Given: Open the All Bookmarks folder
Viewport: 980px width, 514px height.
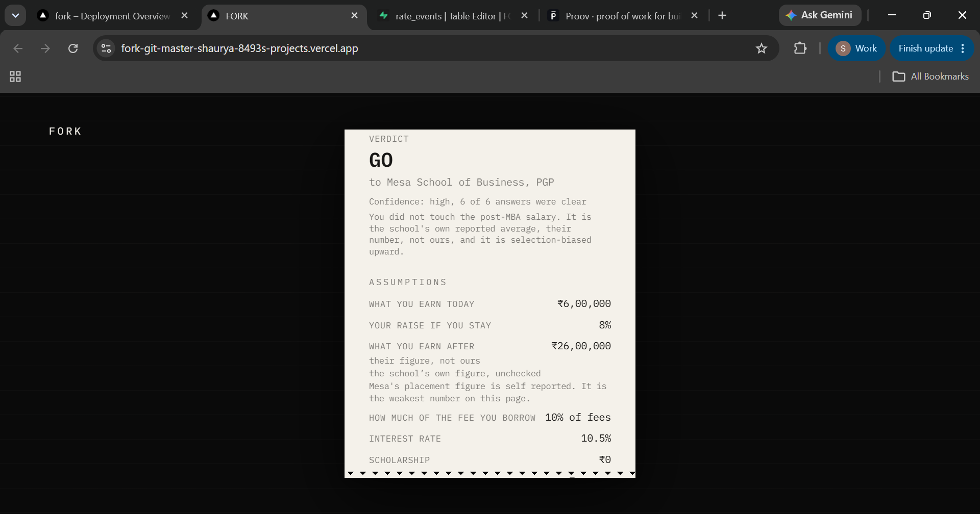Looking at the screenshot, I should point(930,76).
